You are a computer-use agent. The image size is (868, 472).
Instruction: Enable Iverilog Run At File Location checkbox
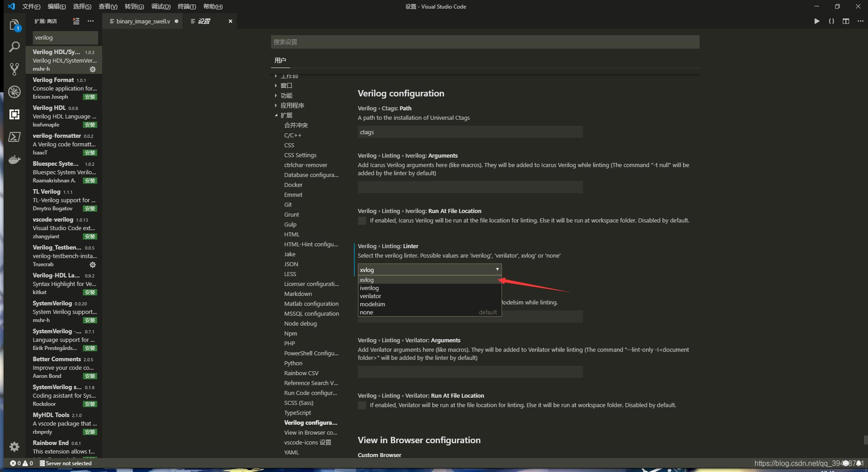point(362,220)
